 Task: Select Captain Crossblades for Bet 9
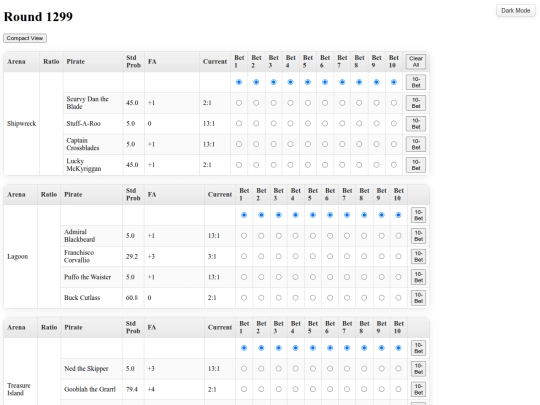point(376,144)
